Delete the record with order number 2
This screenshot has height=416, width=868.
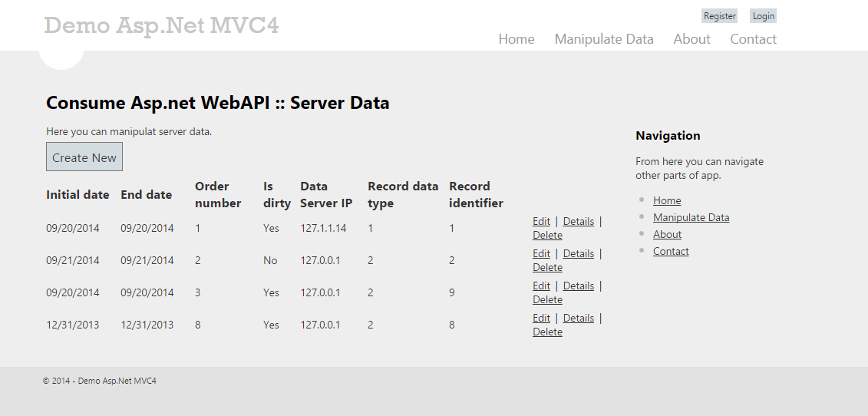pos(547,267)
